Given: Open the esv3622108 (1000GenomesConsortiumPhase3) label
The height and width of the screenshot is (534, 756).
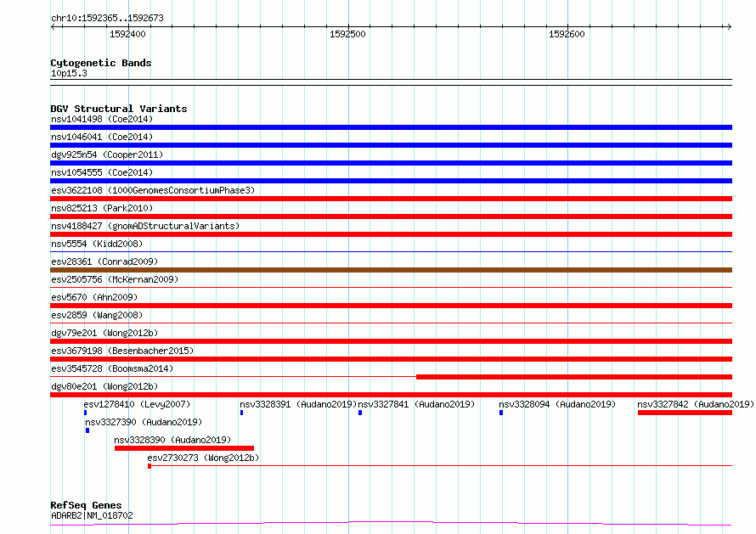Looking at the screenshot, I should tap(153, 190).
